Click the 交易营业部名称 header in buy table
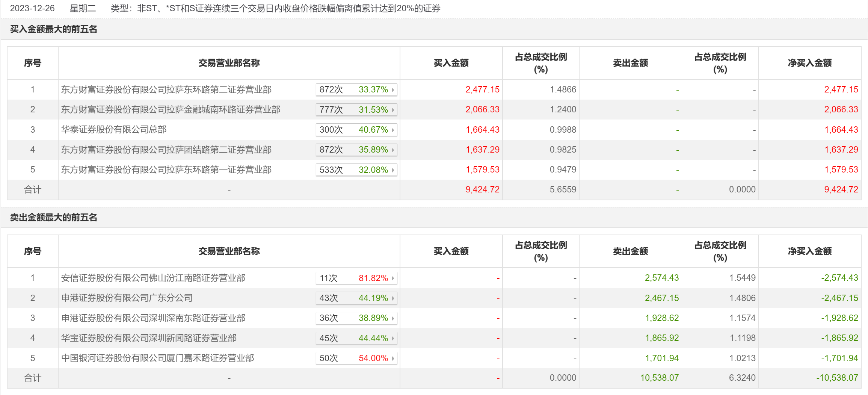This screenshot has height=395, width=868. click(x=229, y=63)
